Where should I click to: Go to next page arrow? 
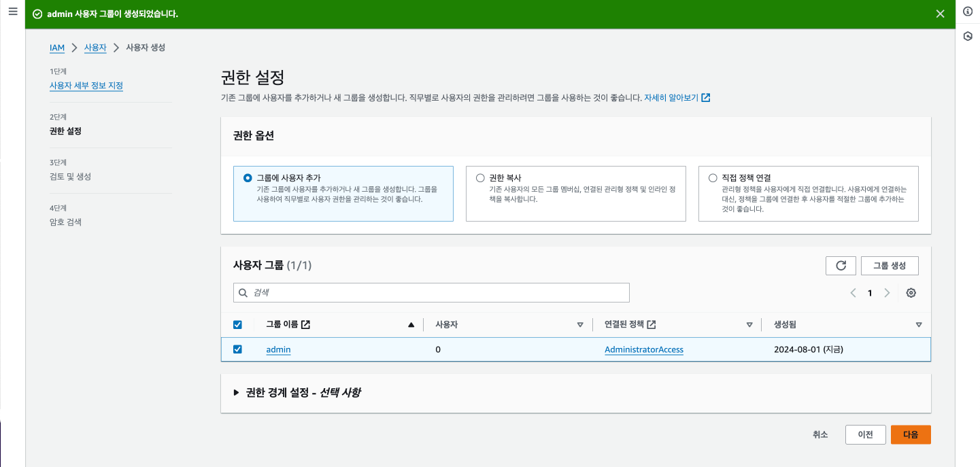(x=887, y=293)
